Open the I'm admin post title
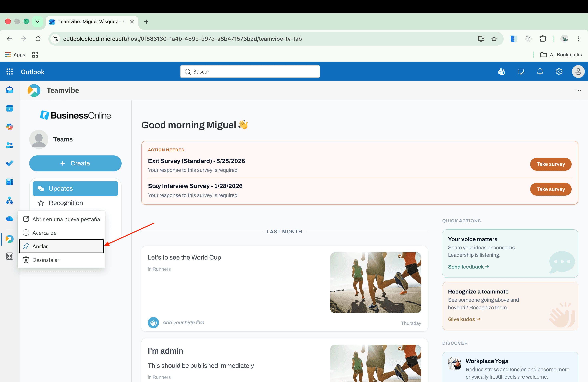Viewport: 588px width, 382px height. click(165, 351)
